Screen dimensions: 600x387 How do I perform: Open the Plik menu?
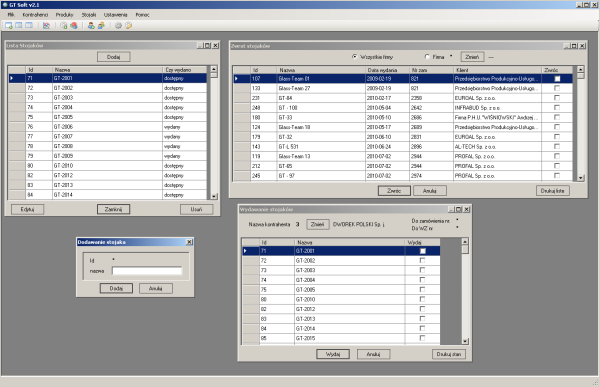pyautogui.click(x=11, y=15)
